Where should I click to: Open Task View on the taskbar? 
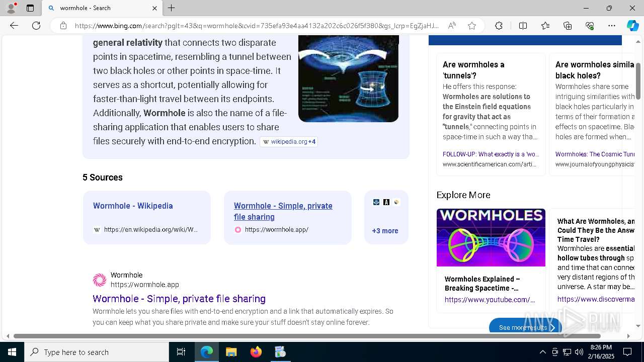pos(181,352)
